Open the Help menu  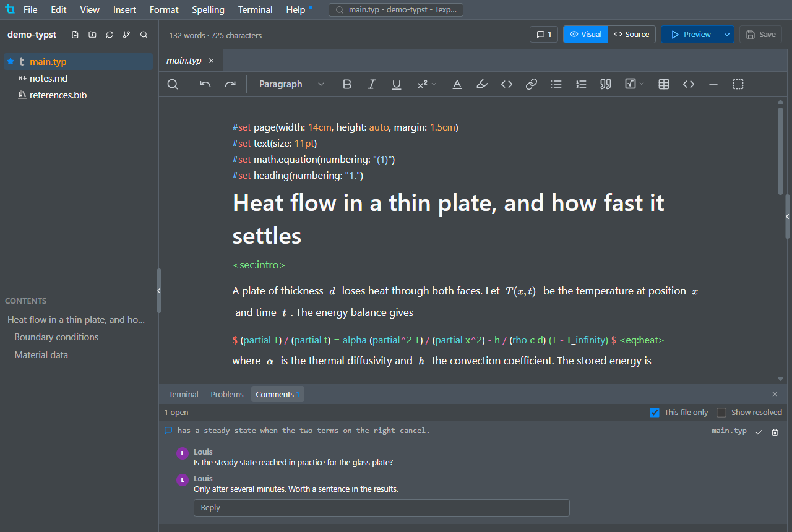click(x=296, y=10)
